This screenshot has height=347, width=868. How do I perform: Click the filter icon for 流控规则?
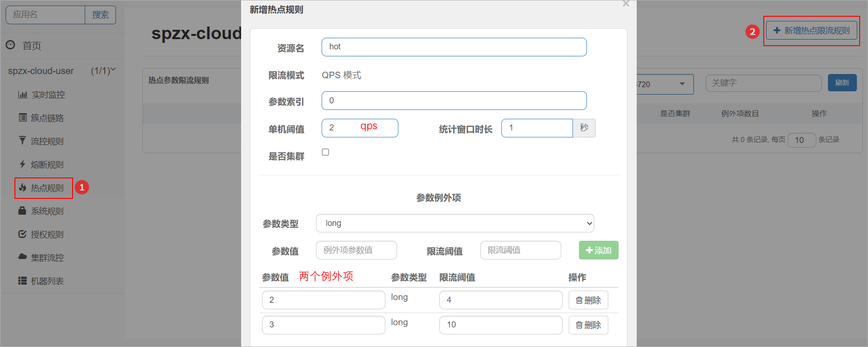click(x=22, y=141)
